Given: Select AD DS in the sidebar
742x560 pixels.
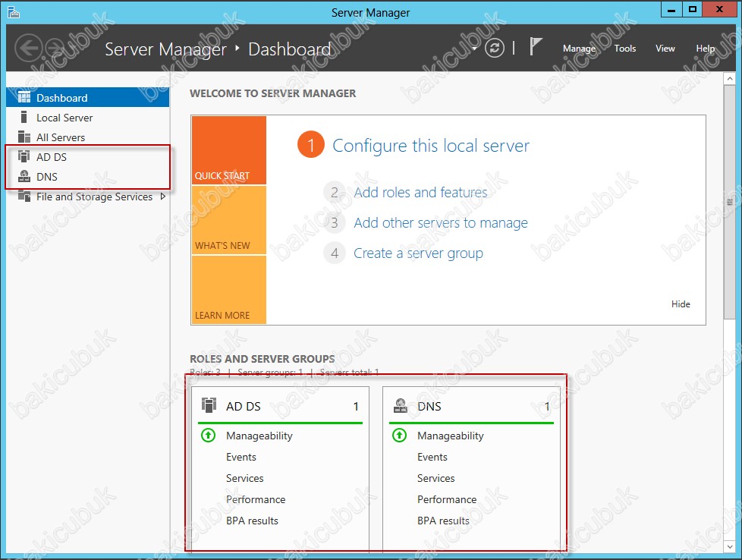Looking at the screenshot, I should coord(87,156).
